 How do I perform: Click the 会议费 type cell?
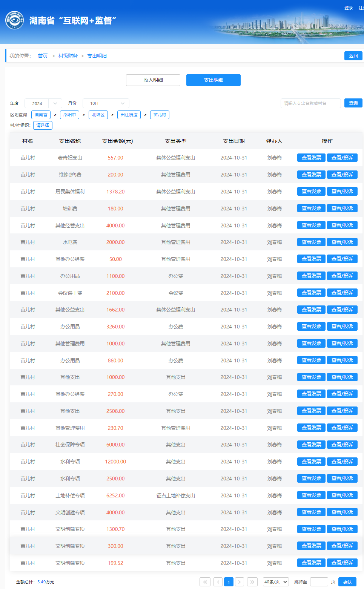(176, 293)
